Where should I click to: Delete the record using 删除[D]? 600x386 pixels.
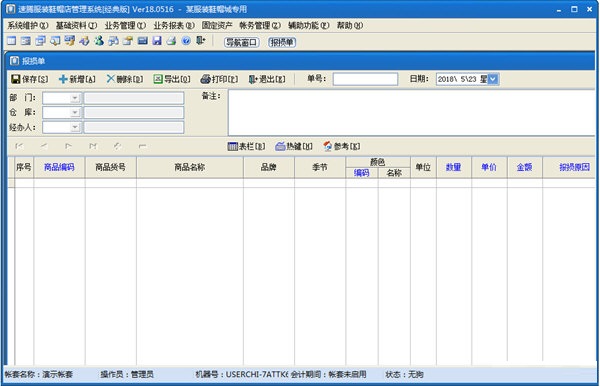click(125, 79)
